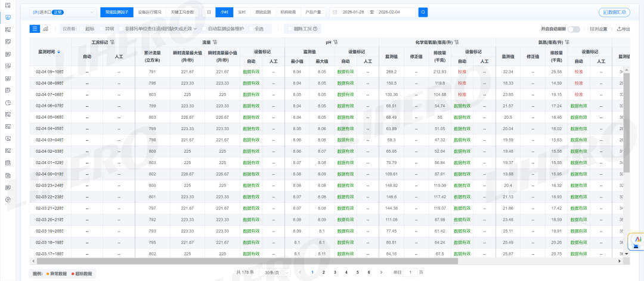
Task: Select the 实时 time granularity tab
Action: 241,12
